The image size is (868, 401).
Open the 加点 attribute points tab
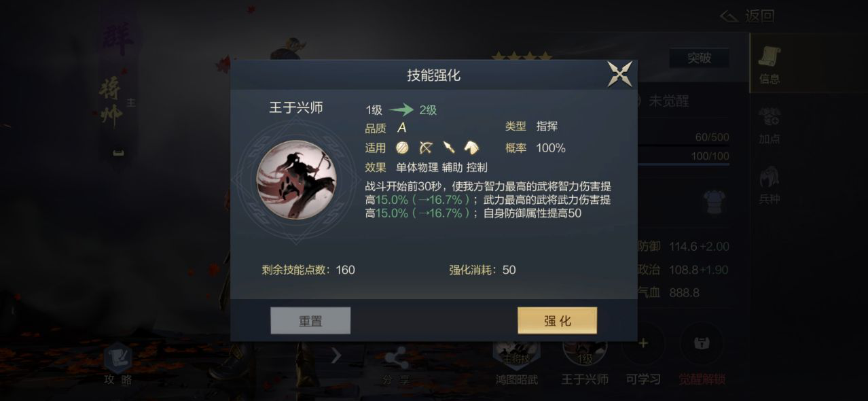click(x=770, y=124)
